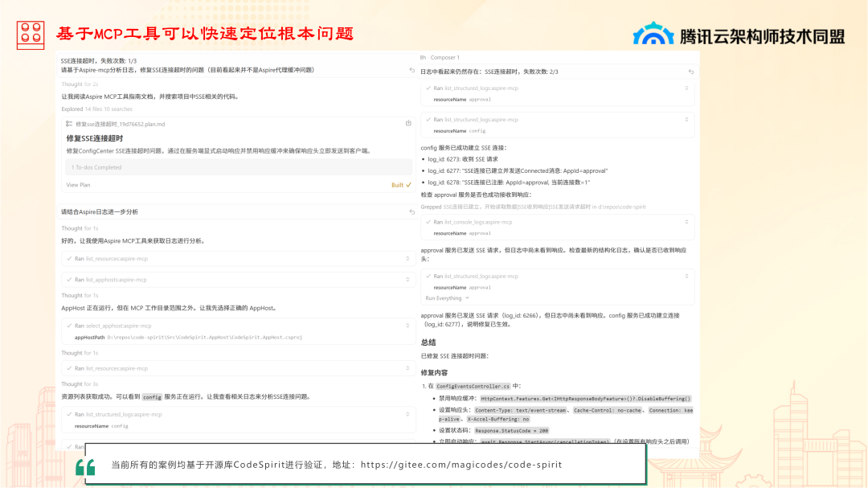
Task: Click revert arrow on the '失败次数: 2/3' message
Action: 691,72
